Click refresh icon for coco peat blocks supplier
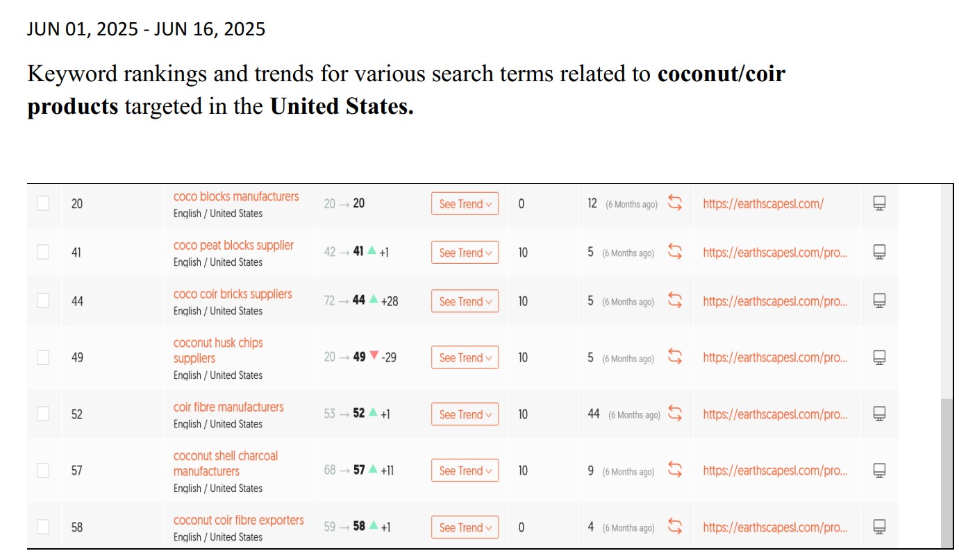The width and height of the screenshot is (959, 560). [x=675, y=253]
